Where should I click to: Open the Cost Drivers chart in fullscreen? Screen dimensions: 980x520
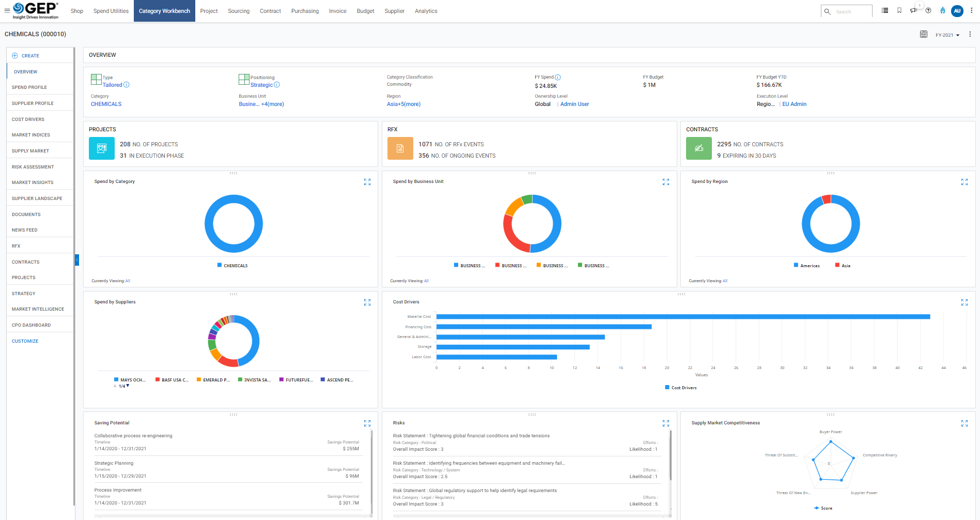coord(964,302)
